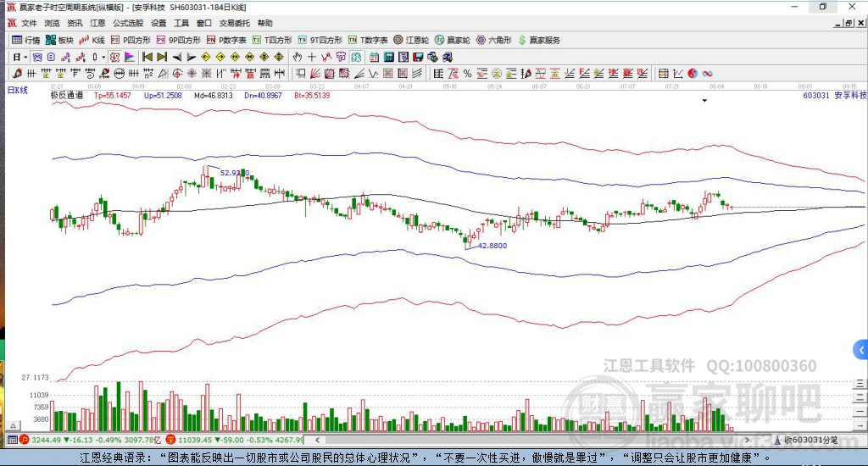Viewport: 868px width, 466px height.
Task: Click the truck icon in toolbar
Action: click(448, 57)
